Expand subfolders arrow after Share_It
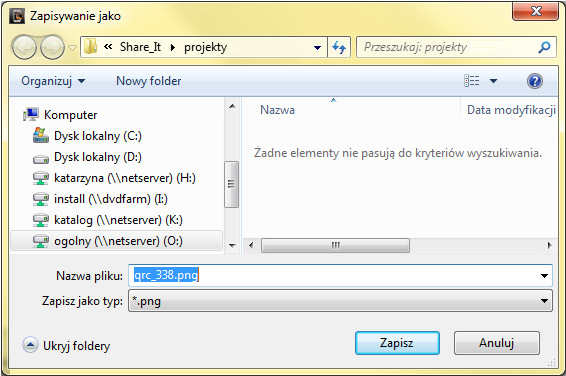Screen dimensions: 566x376 (x=173, y=47)
